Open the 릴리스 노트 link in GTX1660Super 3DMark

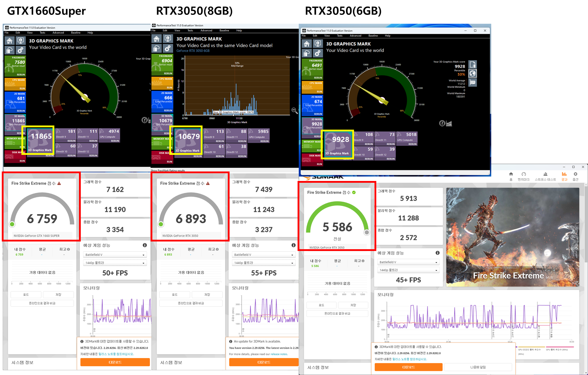(116, 354)
